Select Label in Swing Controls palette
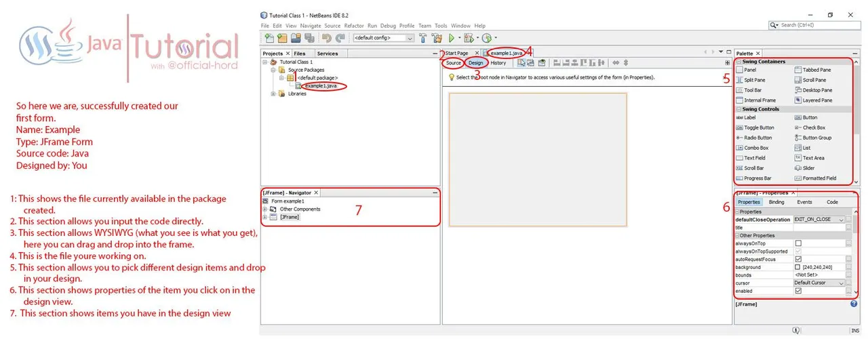 pyautogui.click(x=745, y=117)
